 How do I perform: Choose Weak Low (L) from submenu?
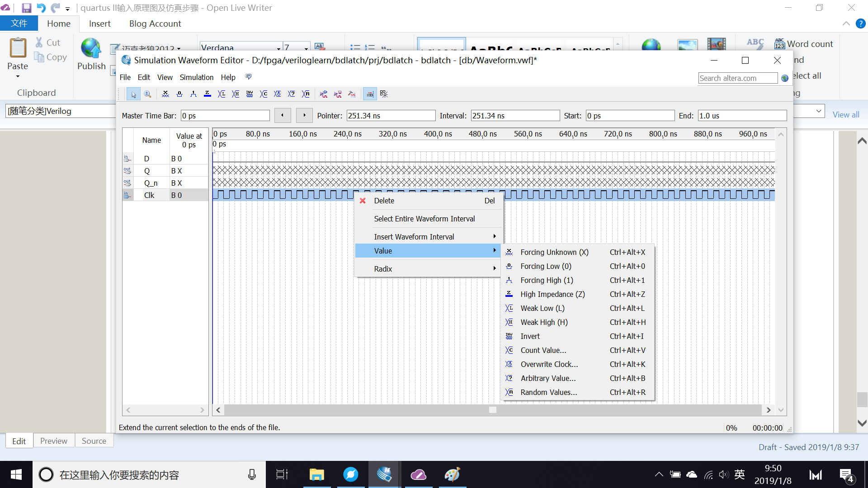click(578, 308)
